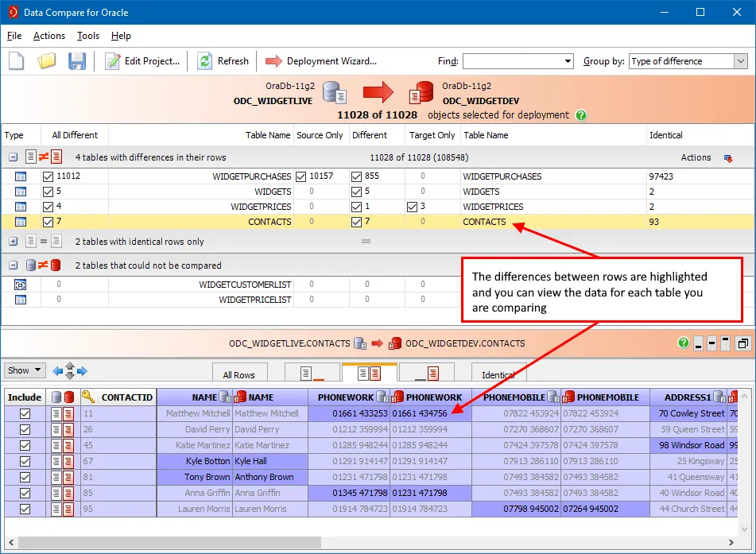756x554 pixels.
Task: Click the New project blank page icon
Action: pyautogui.click(x=17, y=61)
